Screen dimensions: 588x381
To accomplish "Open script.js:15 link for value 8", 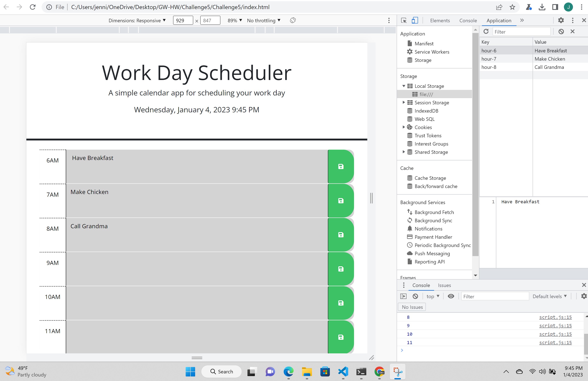I will [x=555, y=317].
